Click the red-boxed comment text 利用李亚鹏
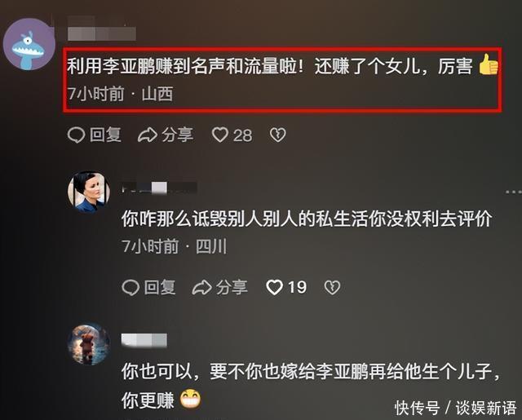Image resolution: width=522 pixels, height=420 pixels. tap(282, 67)
